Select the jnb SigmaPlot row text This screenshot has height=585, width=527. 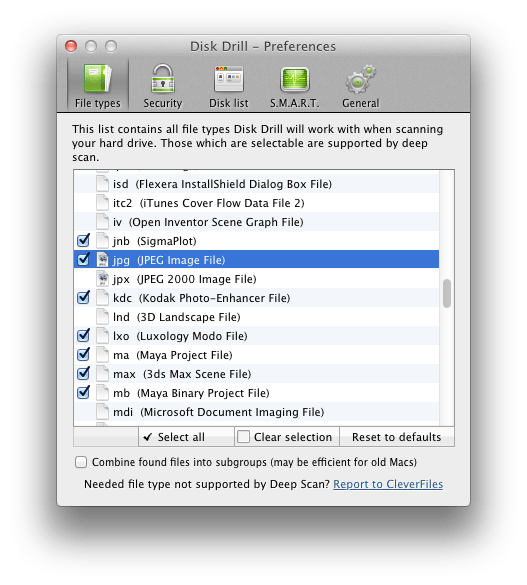[x=154, y=241]
